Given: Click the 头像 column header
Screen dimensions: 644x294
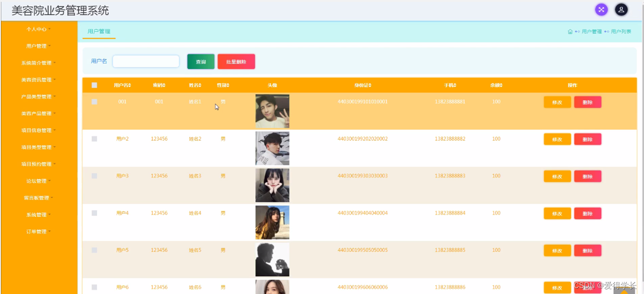Looking at the screenshot, I should point(273,85).
